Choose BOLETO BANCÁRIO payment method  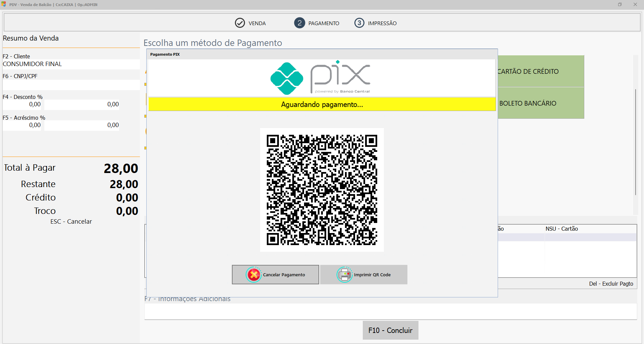(541, 103)
